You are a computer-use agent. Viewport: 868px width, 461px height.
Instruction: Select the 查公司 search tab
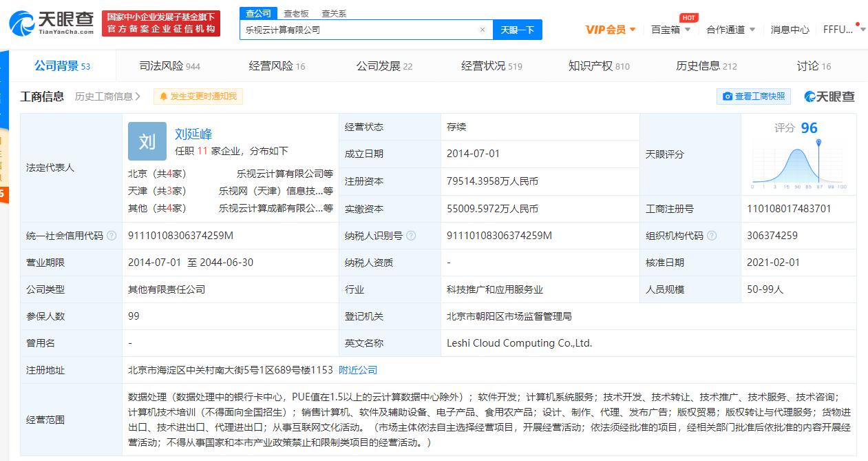click(259, 14)
